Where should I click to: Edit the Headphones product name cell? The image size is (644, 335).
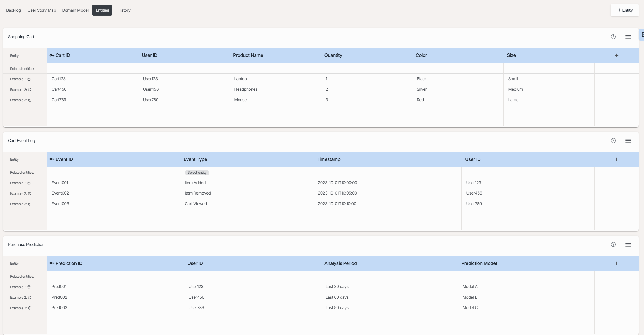pyautogui.click(x=246, y=89)
